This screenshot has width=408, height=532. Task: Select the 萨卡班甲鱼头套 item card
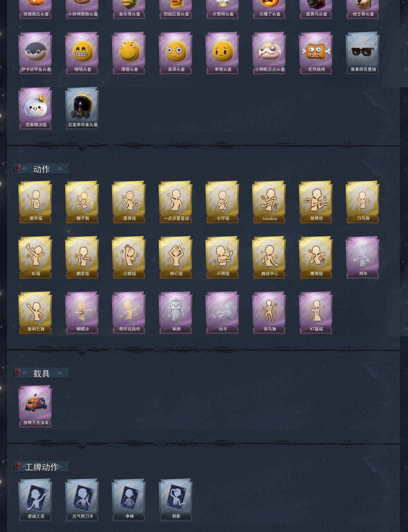coord(35,53)
